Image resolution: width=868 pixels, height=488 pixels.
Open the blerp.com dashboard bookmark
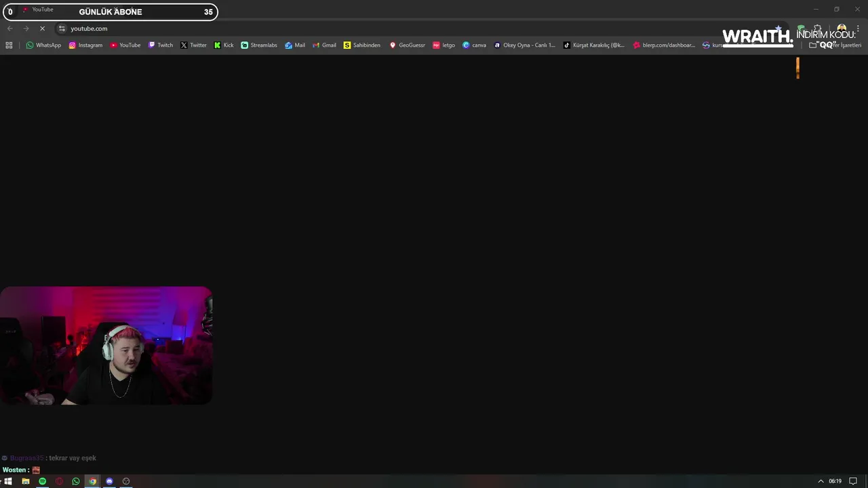tap(664, 45)
